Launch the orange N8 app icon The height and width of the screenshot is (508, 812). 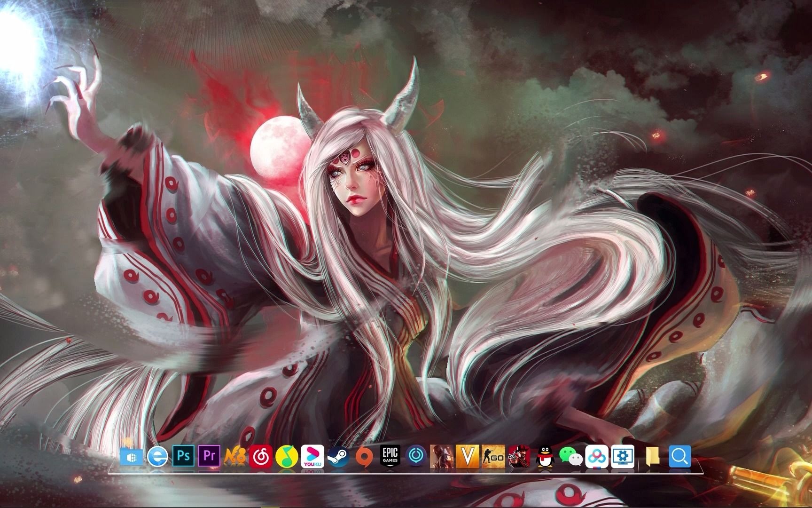tap(235, 457)
